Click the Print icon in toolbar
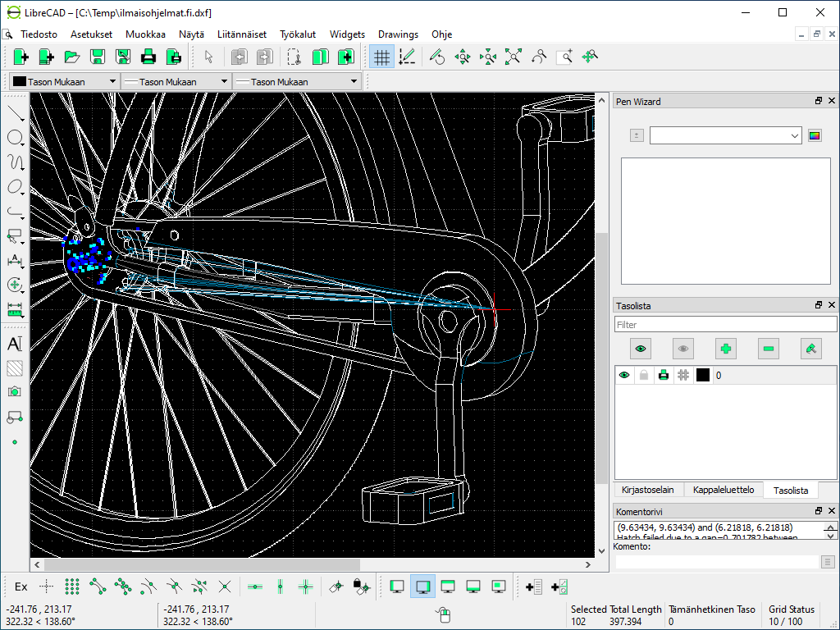Viewport: 840px width, 630px height. (x=148, y=57)
